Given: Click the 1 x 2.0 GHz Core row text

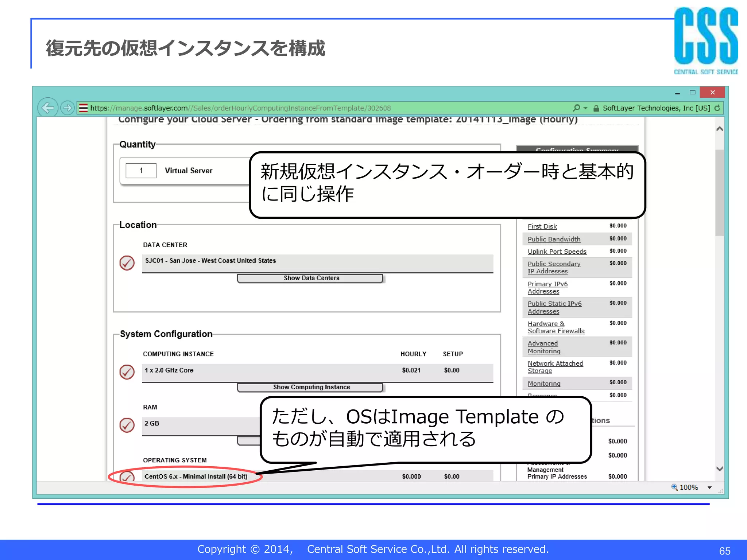Looking at the screenshot, I should [169, 370].
